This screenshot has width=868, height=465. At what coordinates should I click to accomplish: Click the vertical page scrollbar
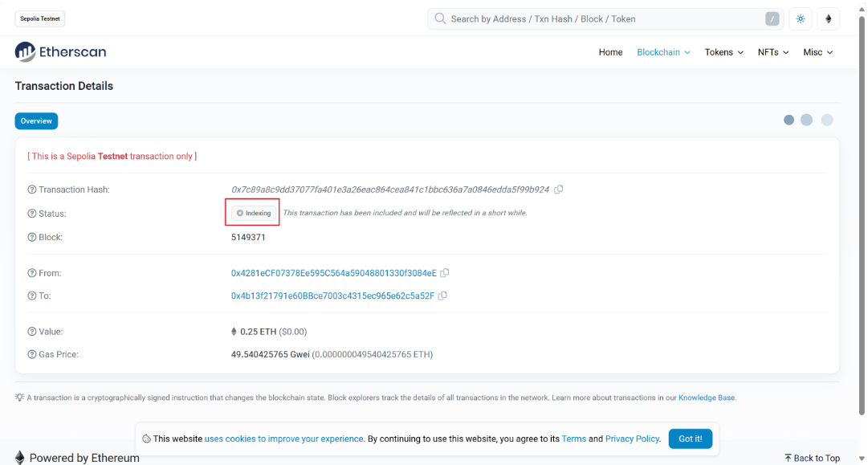(862, 216)
